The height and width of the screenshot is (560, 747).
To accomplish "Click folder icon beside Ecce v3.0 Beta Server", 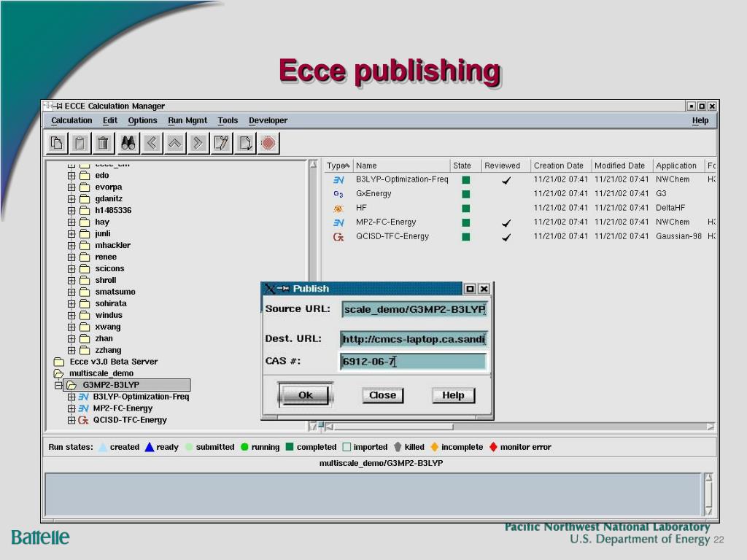I will (59, 362).
